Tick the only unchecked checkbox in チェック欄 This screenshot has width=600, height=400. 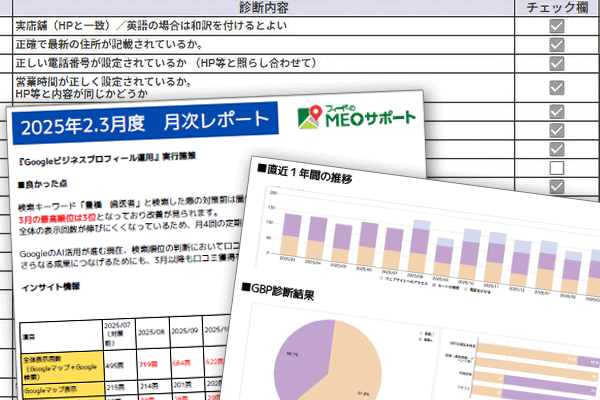(557, 168)
